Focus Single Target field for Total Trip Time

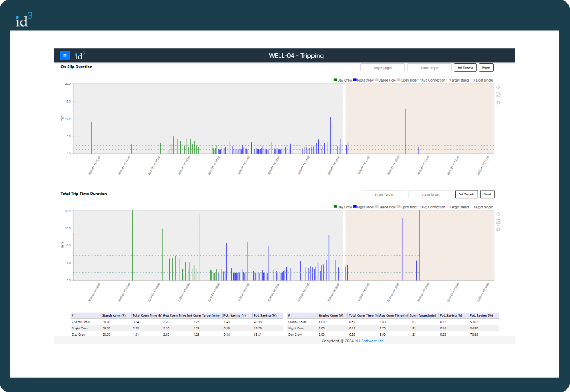384,194
